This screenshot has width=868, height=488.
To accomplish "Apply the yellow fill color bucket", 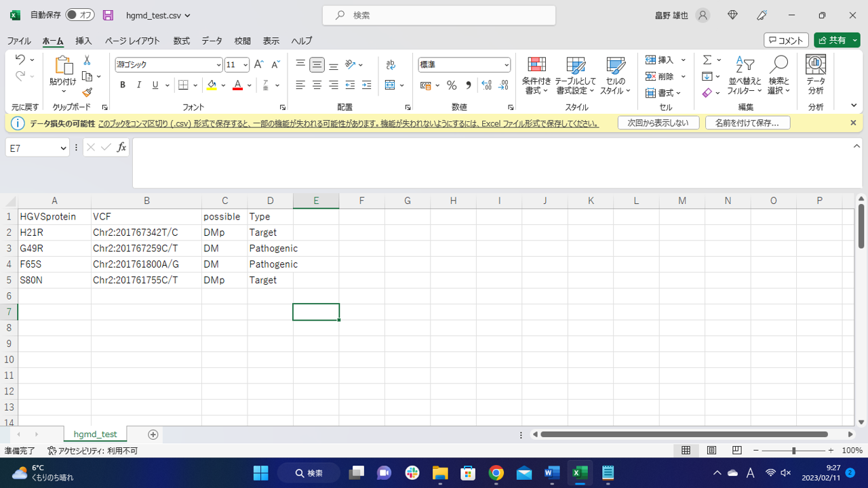I will [x=212, y=85].
